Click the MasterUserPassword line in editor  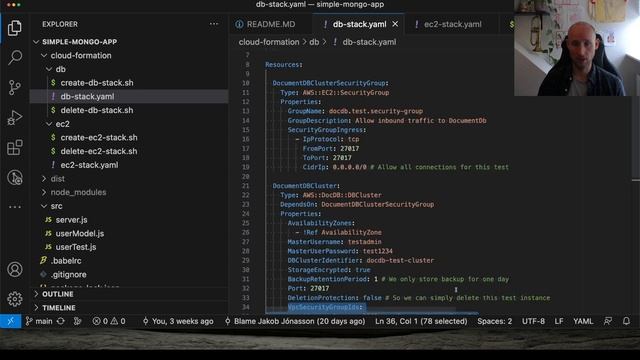coord(340,251)
